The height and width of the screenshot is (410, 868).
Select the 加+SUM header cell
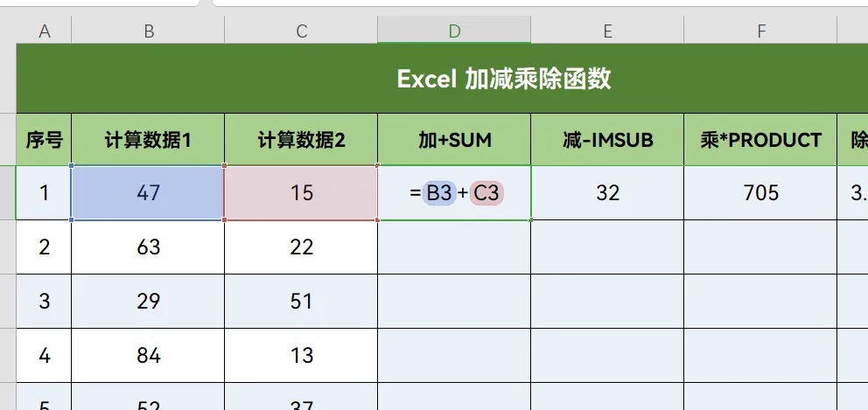point(454,139)
